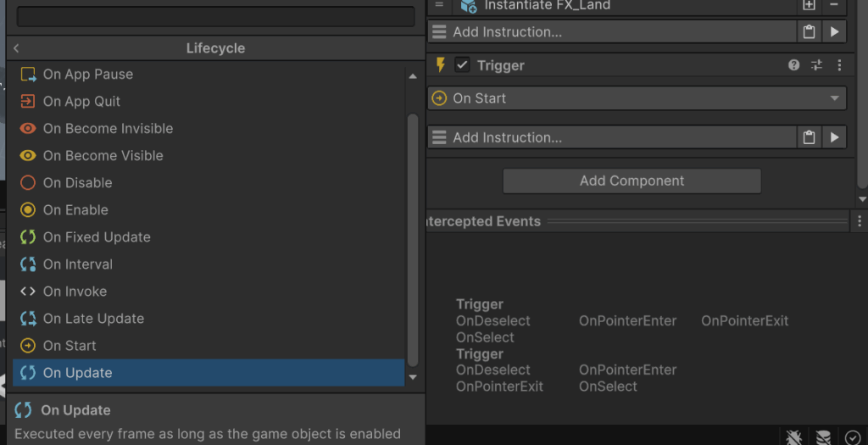868x445 pixels.
Task: Open Trigger component three-dot menu
Action: point(839,65)
